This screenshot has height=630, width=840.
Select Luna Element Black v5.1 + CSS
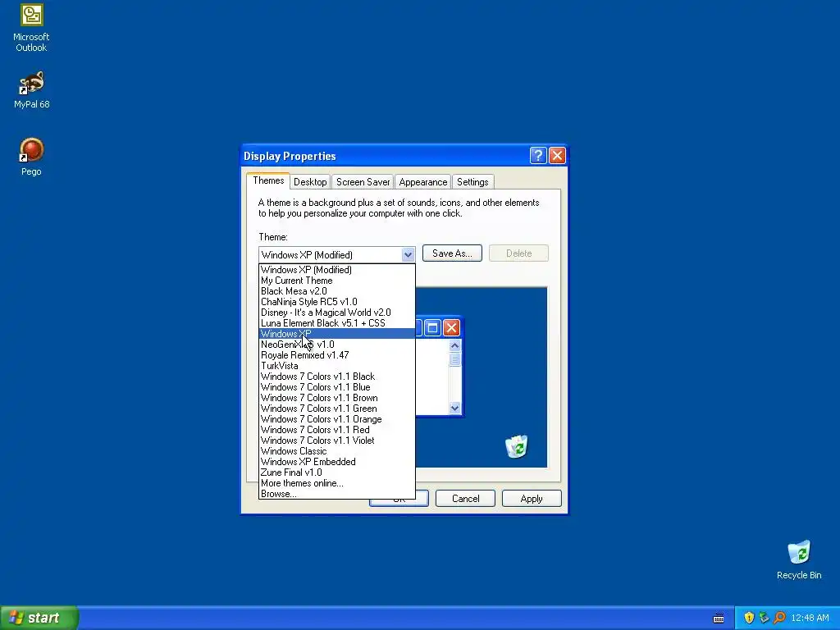pos(337,323)
